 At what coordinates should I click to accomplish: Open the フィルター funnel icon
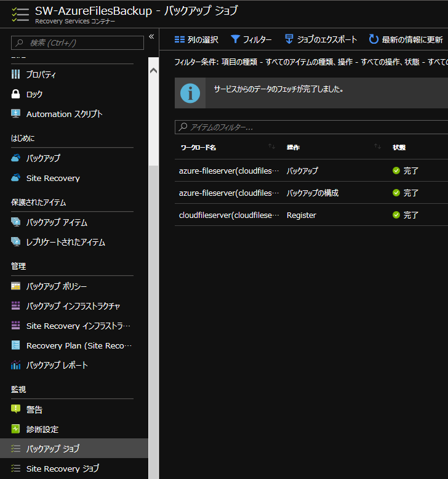coord(235,39)
